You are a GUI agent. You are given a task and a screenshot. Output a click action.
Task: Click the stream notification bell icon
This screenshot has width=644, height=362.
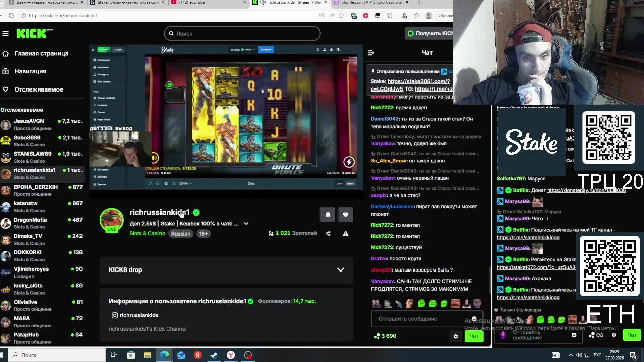click(328, 215)
